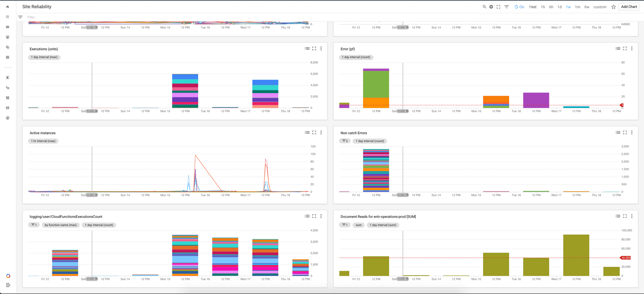
Task: Open the stacked-squares sidebar icon
Action: pos(8,47)
